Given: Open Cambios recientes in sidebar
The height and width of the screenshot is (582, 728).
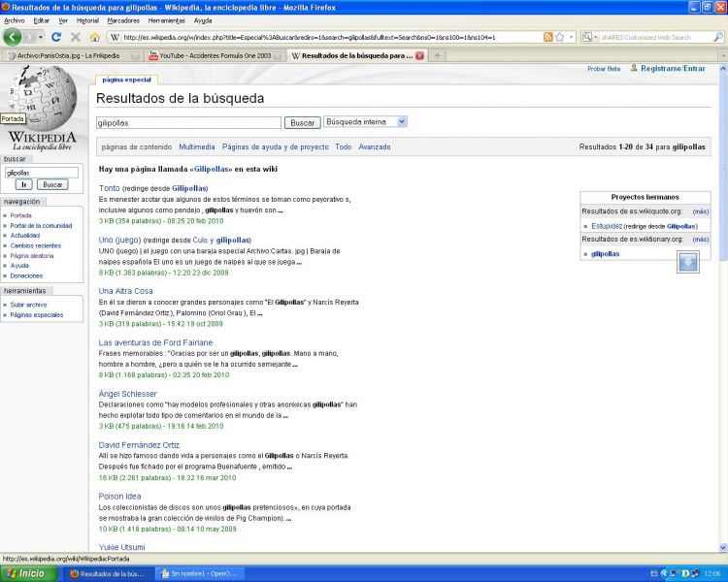Looking at the screenshot, I should coord(35,245).
